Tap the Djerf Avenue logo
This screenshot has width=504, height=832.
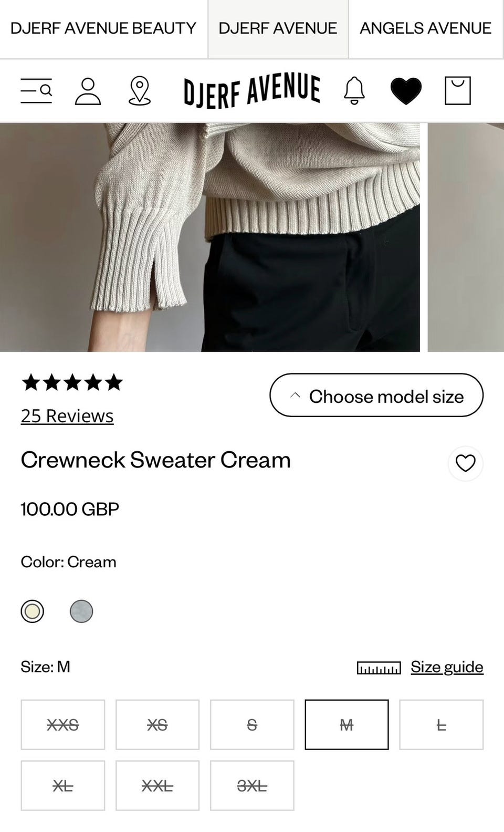click(x=252, y=91)
